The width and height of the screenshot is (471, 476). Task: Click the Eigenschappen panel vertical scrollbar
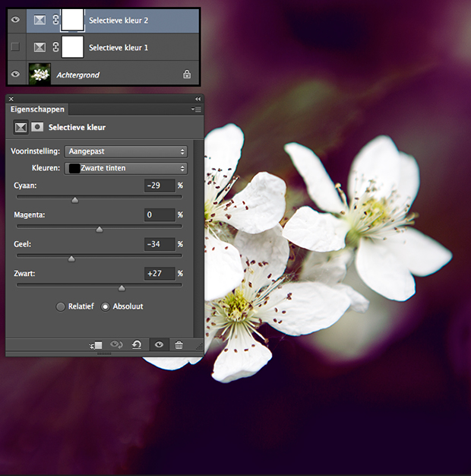[x=198, y=238]
